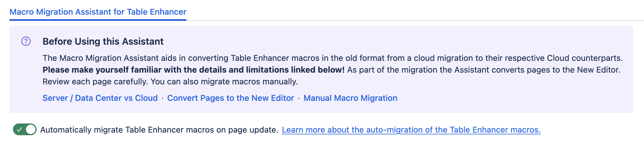Click the 'Automatically migrate Table Enhancer macros' label

click(159, 130)
